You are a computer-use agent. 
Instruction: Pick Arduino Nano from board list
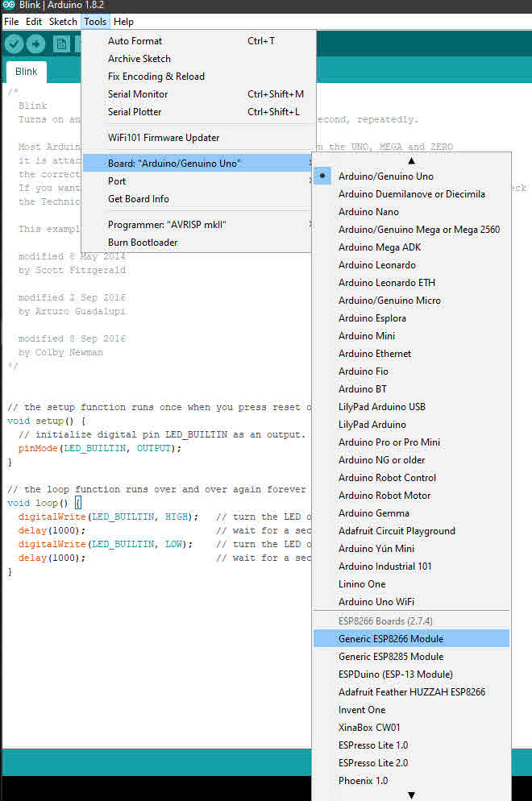point(368,212)
